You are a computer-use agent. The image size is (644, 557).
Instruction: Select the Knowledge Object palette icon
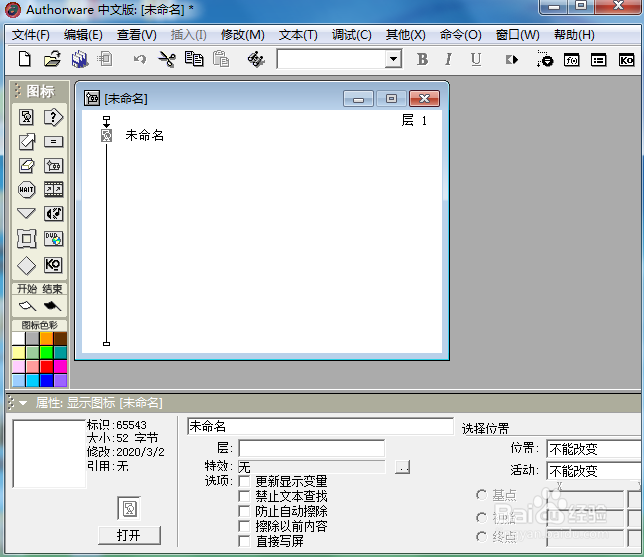point(53,265)
